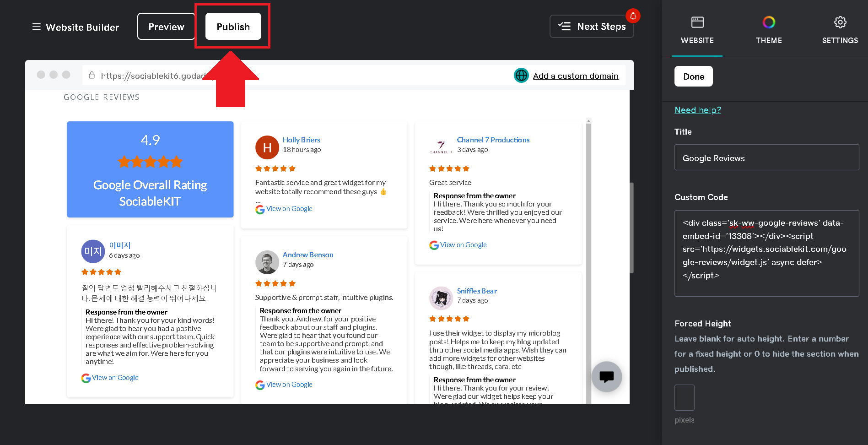Click the Done button
The height and width of the screenshot is (445, 868).
click(694, 76)
